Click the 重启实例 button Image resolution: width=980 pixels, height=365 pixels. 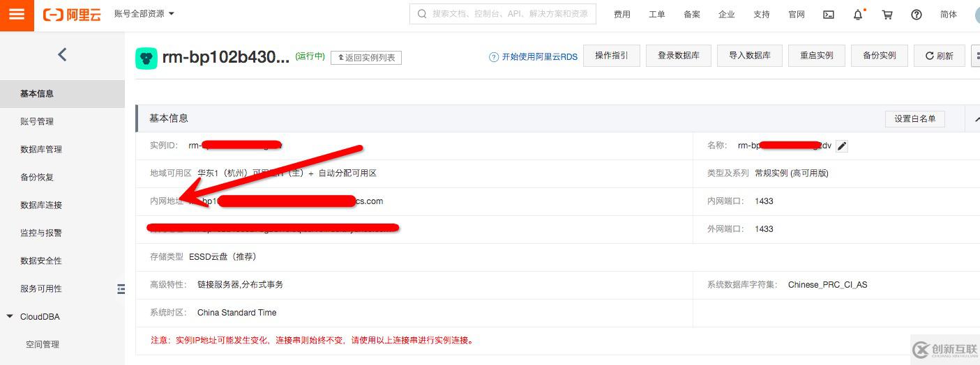tap(817, 56)
